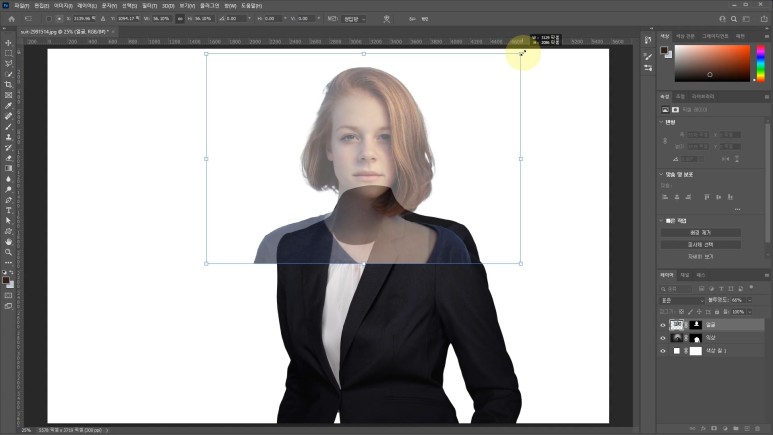Screen dimensions: 773x435
Task: Click the 자세히 보기 link
Action: tap(701, 256)
